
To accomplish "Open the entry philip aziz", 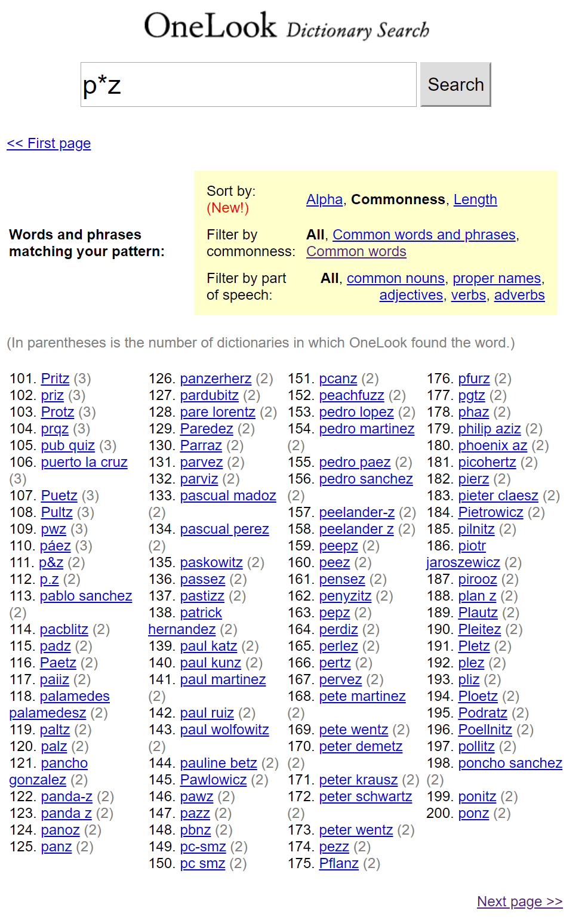I will point(490,429).
